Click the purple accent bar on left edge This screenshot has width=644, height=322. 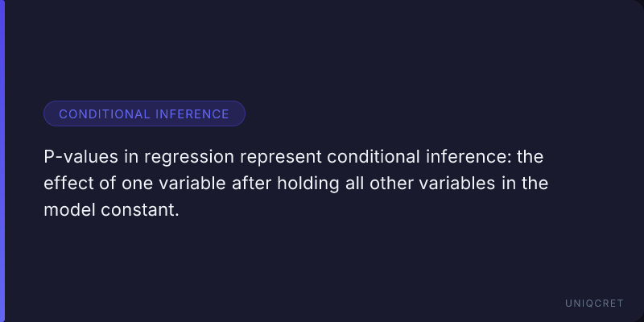pyautogui.click(x=2, y=161)
